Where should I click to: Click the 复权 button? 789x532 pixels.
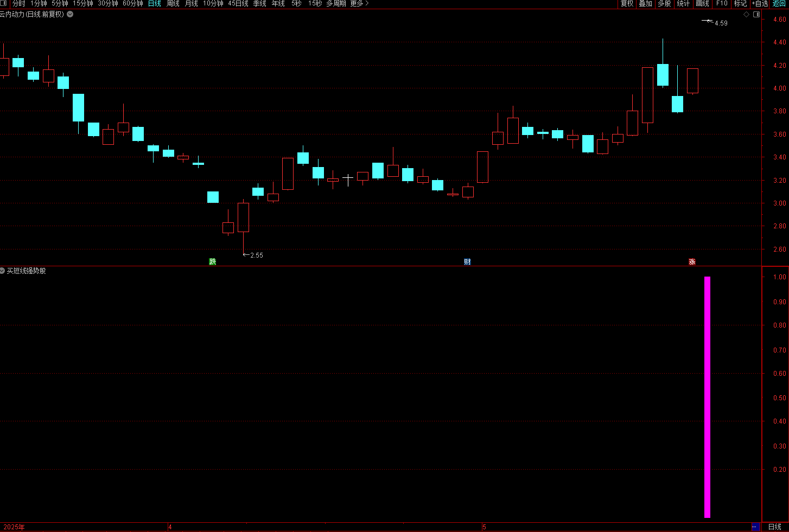click(627, 3)
